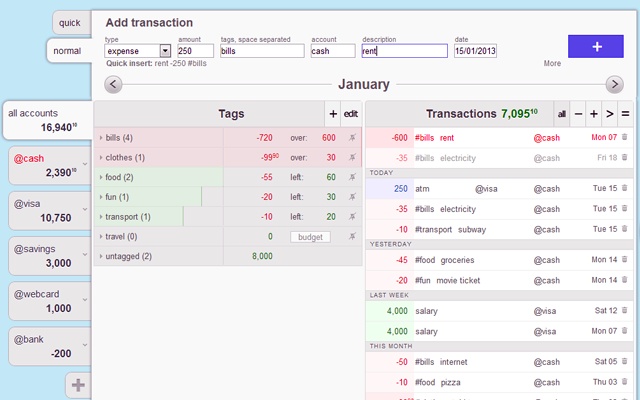Click the date input field

[x=475, y=51]
